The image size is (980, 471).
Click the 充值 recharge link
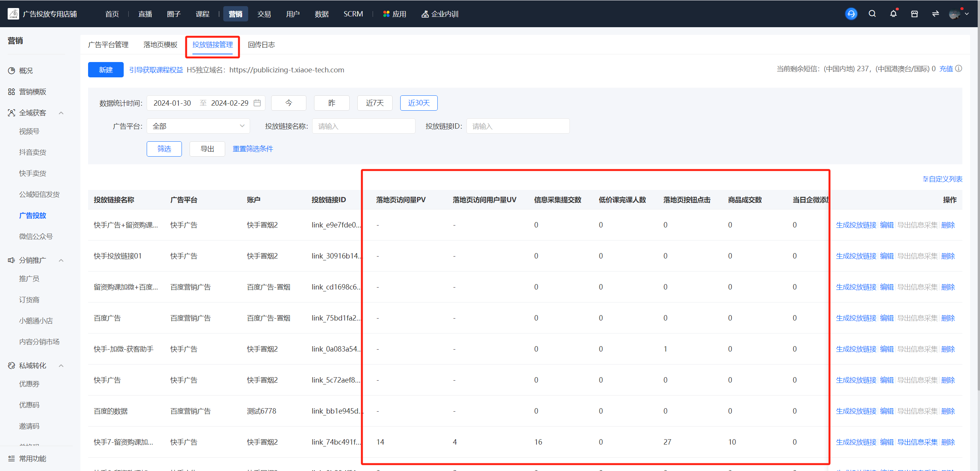pyautogui.click(x=946, y=69)
